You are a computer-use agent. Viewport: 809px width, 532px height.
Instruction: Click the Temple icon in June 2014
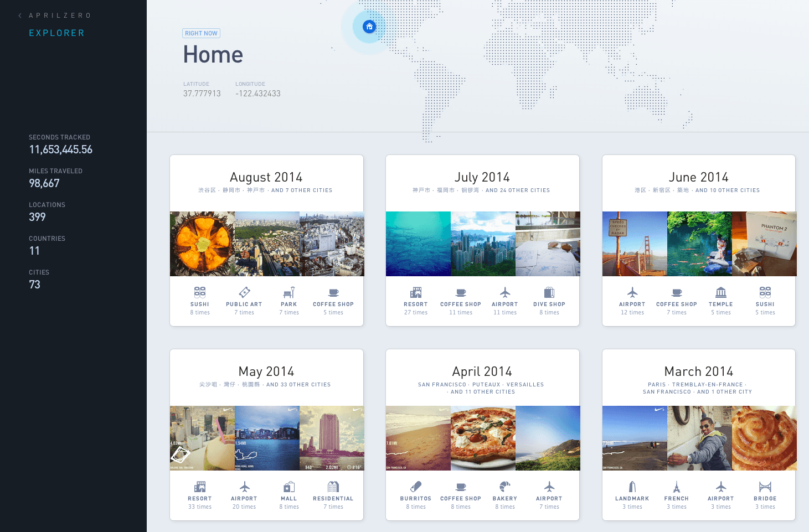720,292
